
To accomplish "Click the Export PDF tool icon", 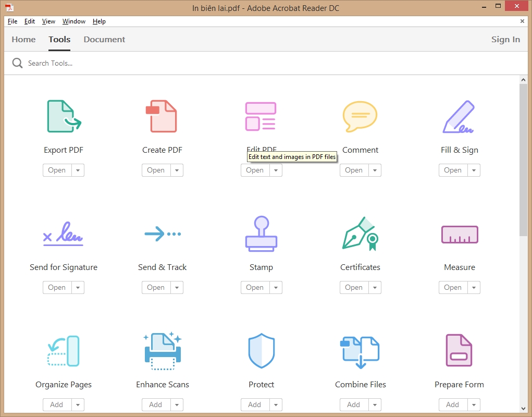I will [64, 116].
